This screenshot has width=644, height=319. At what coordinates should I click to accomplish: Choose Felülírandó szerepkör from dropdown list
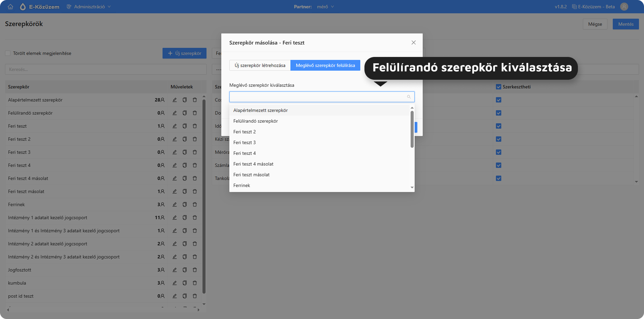255,121
